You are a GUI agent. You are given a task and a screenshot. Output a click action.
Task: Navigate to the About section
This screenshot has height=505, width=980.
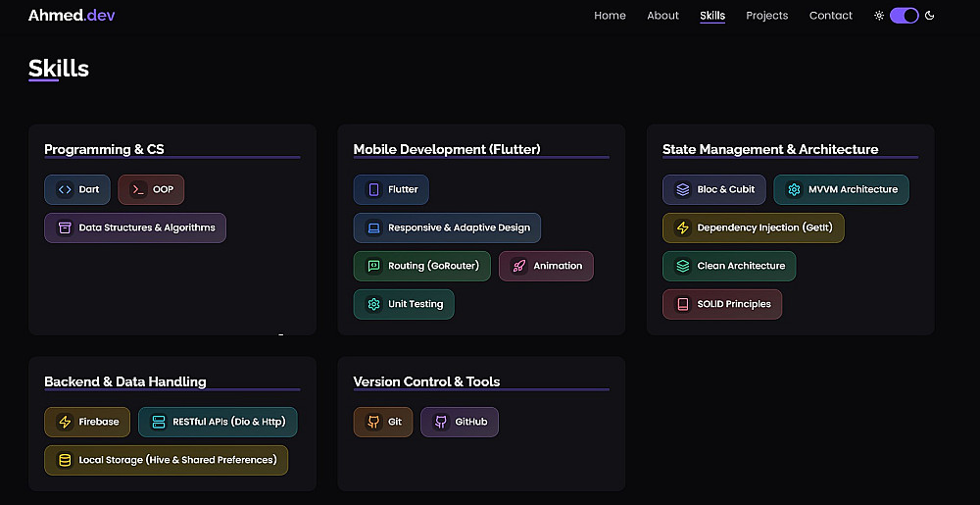click(x=662, y=16)
